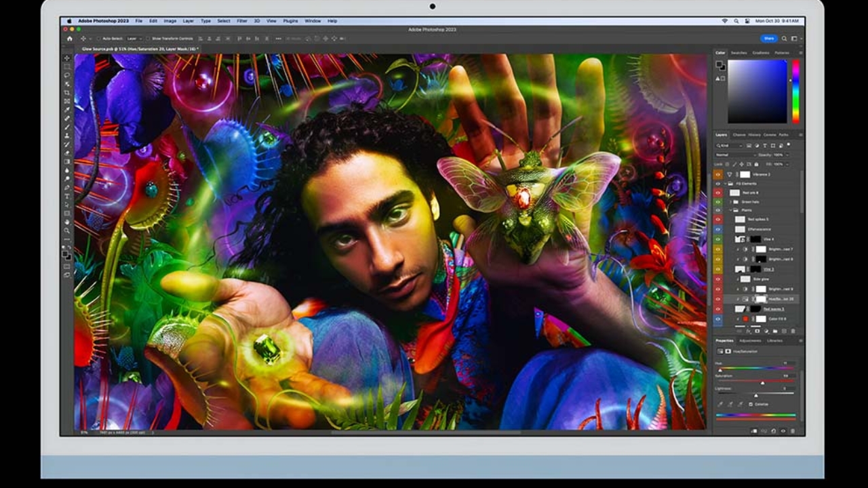
Task: Open the Normal blend mode dropdown
Action: 734,155
